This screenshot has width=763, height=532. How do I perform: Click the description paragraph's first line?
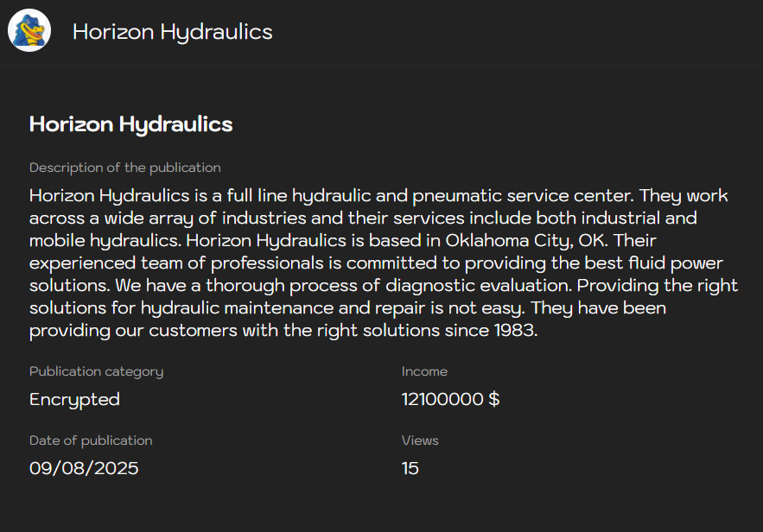point(378,195)
